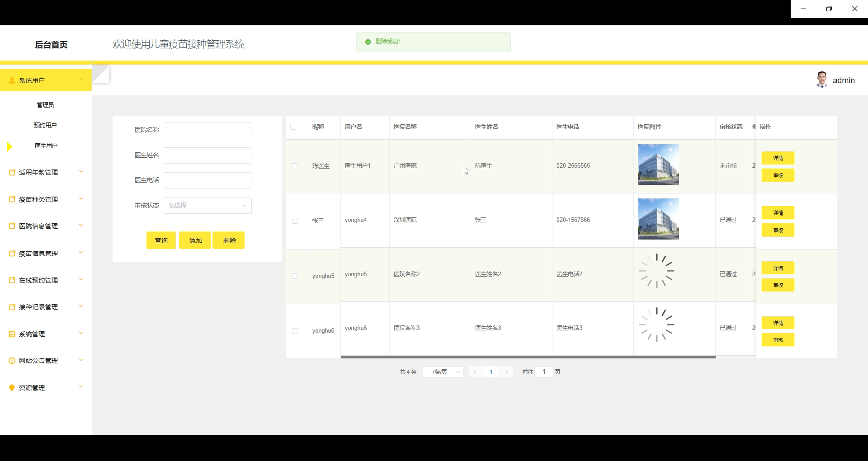Open the 7条/页 page size dropdown

coord(443,372)
